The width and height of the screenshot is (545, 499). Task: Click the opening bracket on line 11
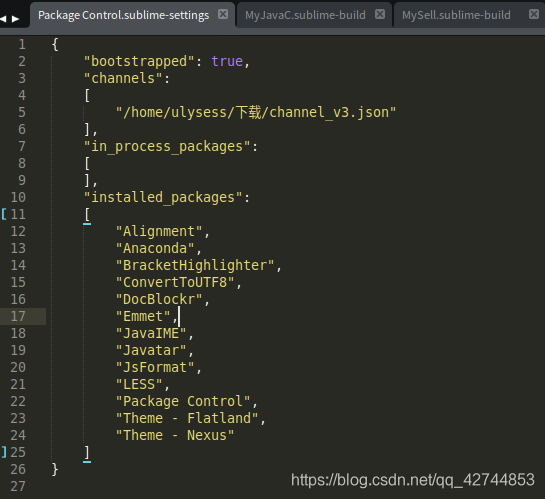click(x=87, y=214)
